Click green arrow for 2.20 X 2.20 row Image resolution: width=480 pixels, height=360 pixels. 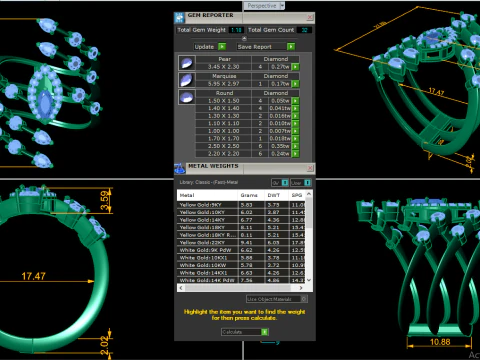pos(295,154)
